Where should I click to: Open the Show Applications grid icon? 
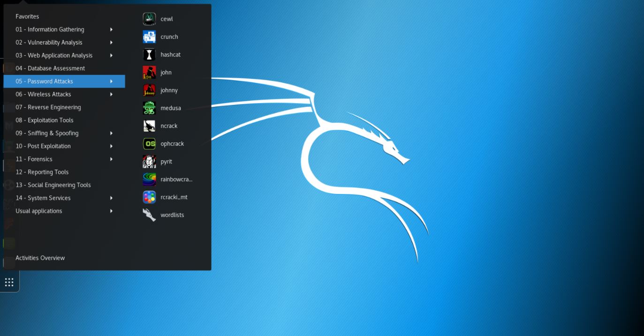point(9,282)
